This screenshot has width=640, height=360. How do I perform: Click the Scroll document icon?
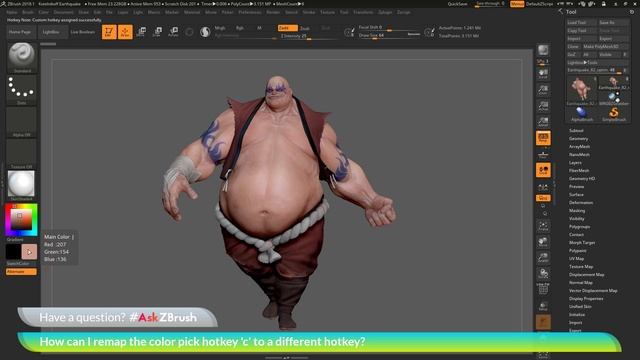(543, 74)
